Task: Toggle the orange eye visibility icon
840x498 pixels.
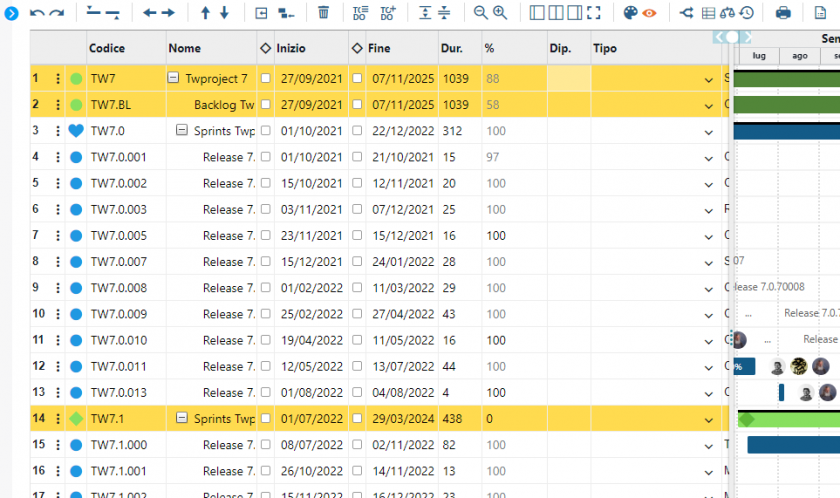Action: [650, 13]
